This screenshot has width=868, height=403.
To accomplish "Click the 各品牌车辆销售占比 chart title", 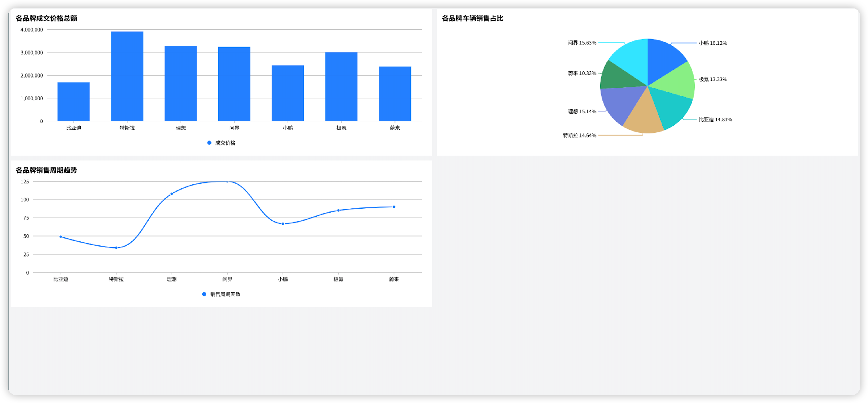I will click(472, 18).
